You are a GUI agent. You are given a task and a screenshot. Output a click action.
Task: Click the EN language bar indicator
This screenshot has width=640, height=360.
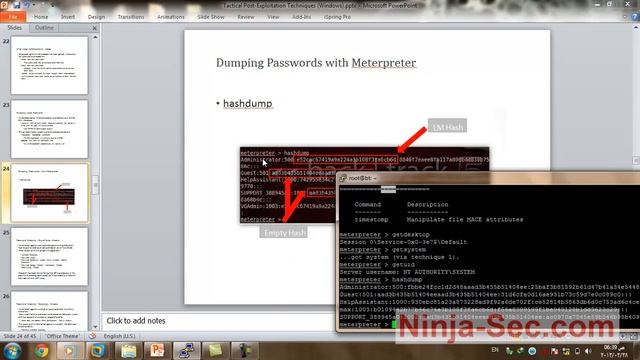pos(495,350)
